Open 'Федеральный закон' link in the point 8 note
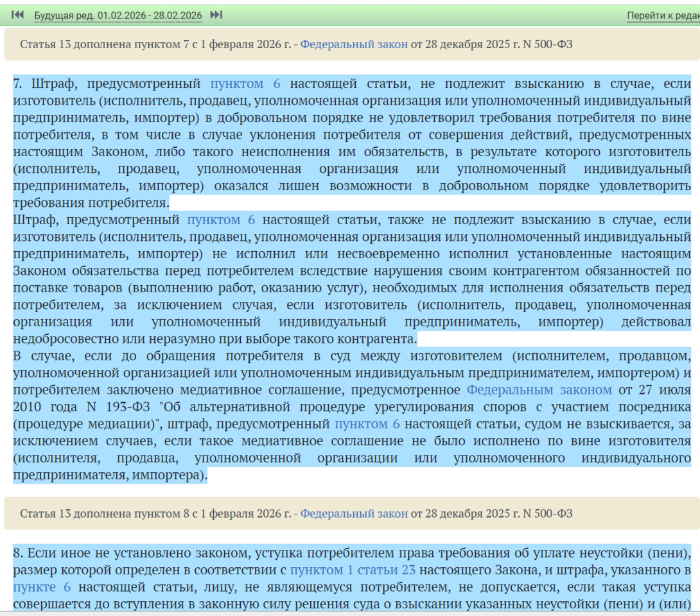The image size is (700, 616). point(354,513)
